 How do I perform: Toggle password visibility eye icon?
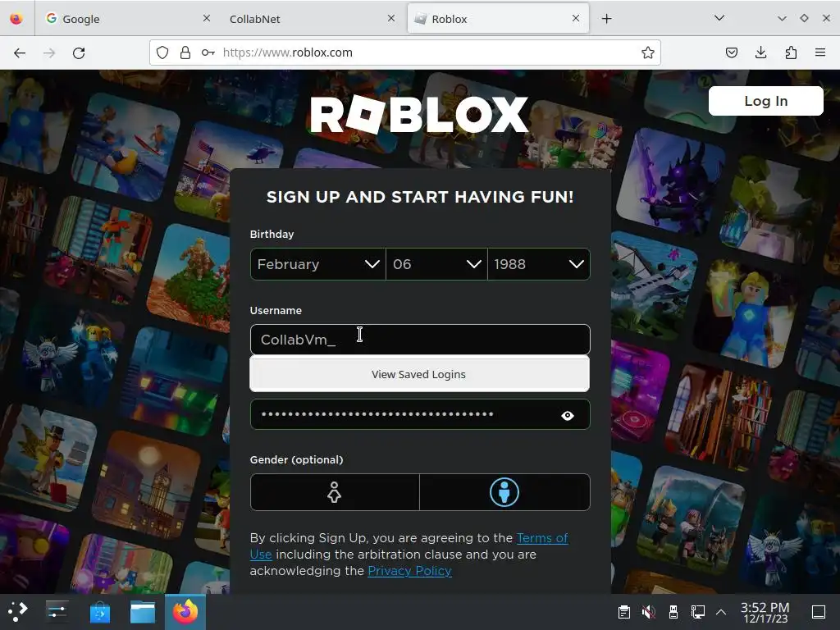[568, 415]
